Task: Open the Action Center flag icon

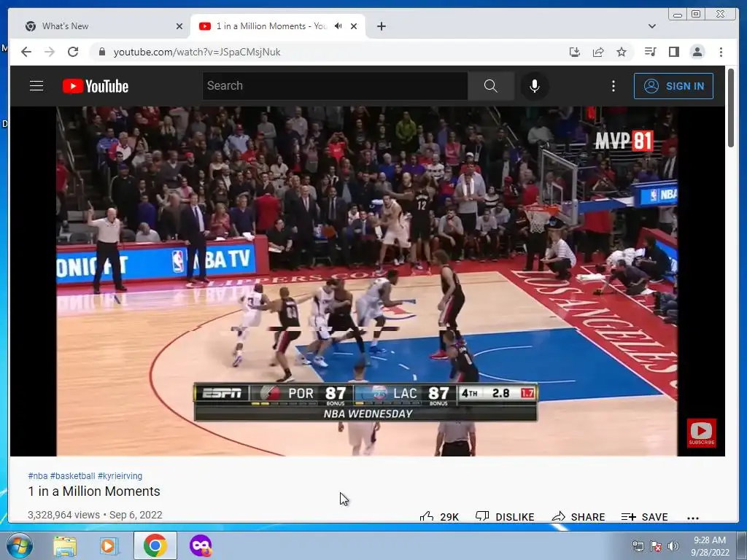Action: 656,546
